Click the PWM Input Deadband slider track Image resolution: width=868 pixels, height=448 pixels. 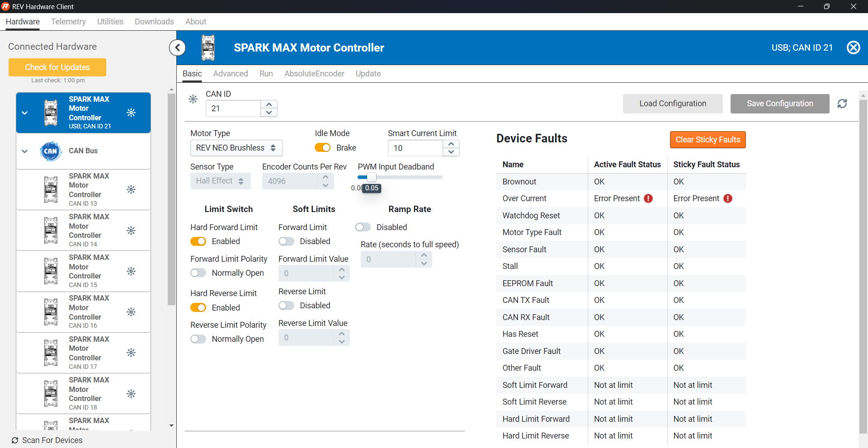400,177
